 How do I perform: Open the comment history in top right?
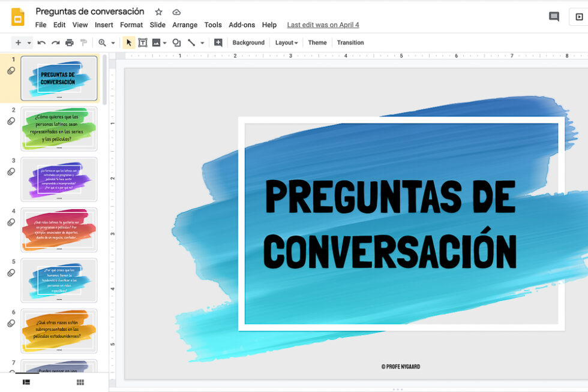554,17
